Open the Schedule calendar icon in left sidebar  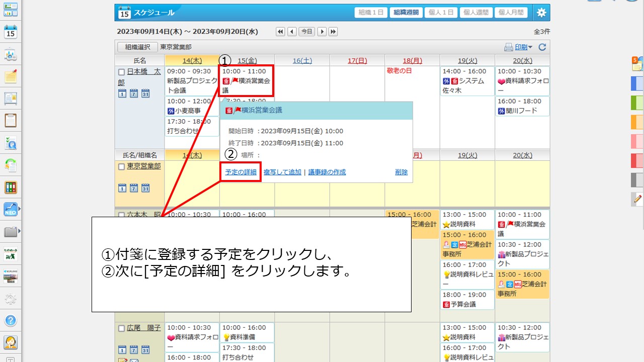click(x=11, y=33)
